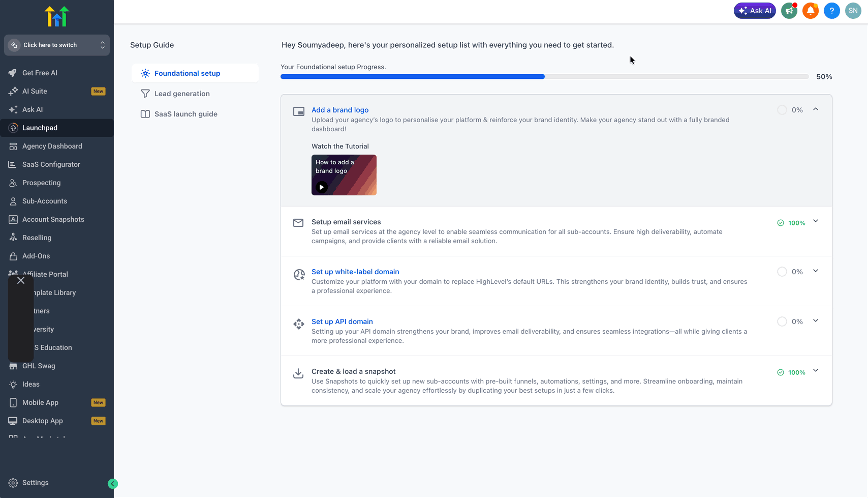Click the blue help question mark icon

(832, 11)
